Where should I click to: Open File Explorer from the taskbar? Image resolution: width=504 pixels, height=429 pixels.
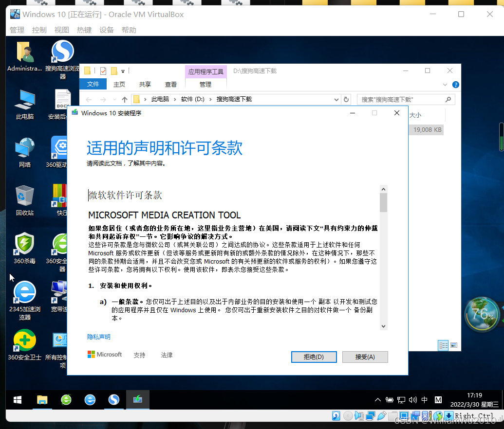coord(42,400)
